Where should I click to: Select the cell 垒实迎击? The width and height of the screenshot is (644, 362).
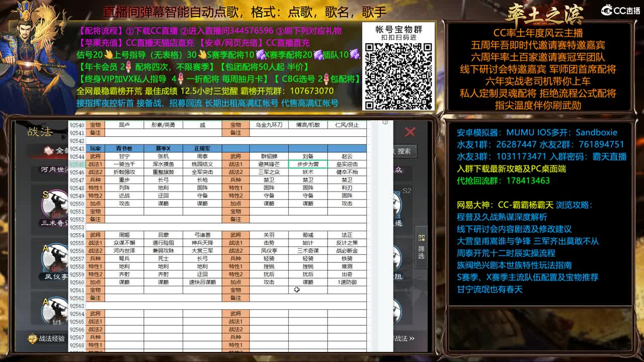(x=347, y=164)
